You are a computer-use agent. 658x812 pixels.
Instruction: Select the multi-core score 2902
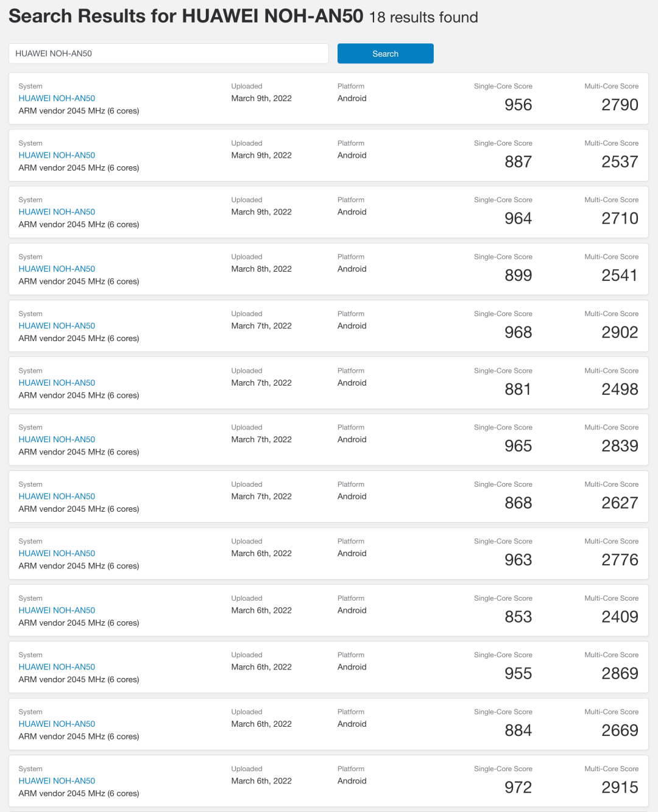coord(620,333)
